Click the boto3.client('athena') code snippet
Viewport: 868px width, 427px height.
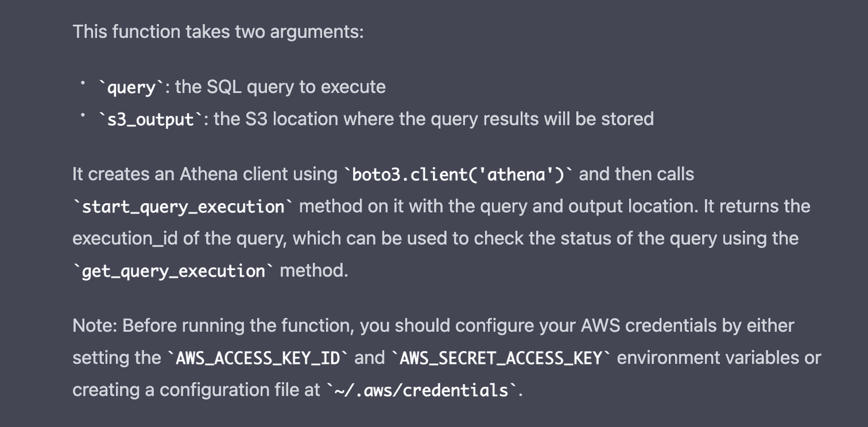click(x=458, y=174)
